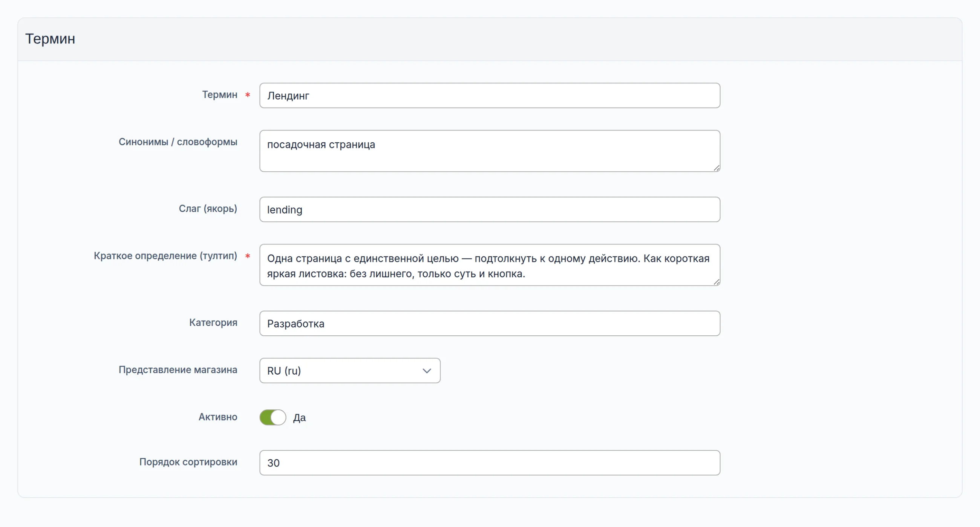Toggle the Активно switch off
980x527 pixels.
(273, 417)
